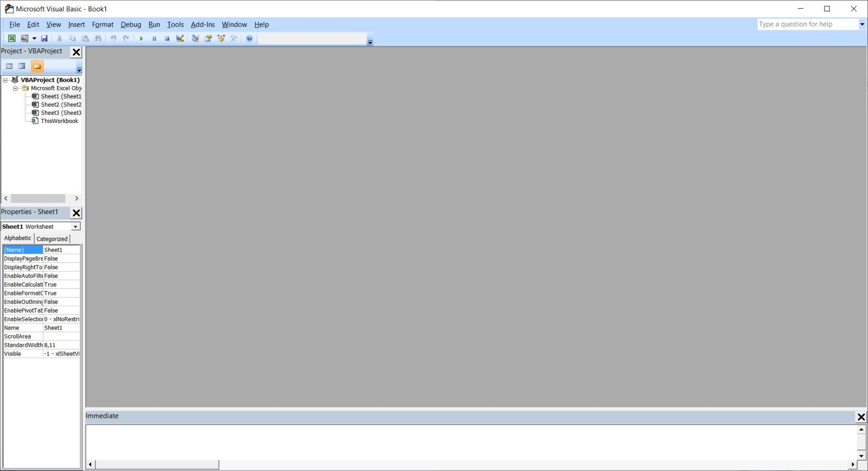
Task: Select ThisWorkbook in project tree
Action: click(x=59, y=121)
